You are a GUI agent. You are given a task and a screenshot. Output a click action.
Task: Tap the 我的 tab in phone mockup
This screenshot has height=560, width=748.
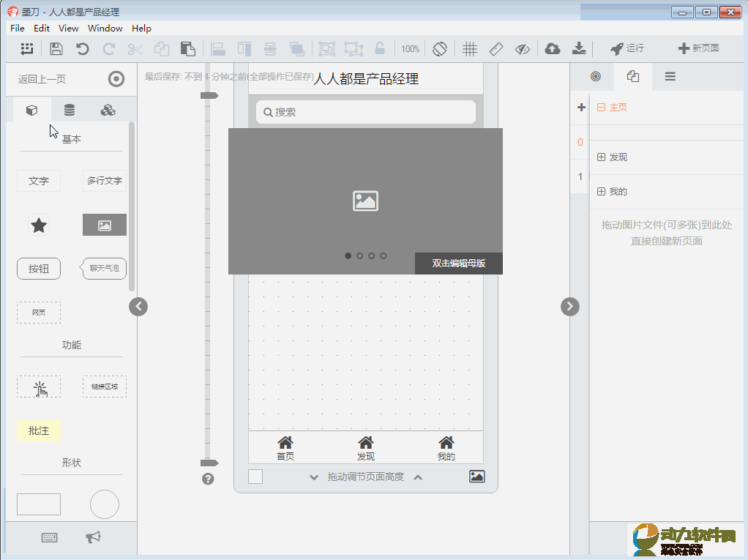click(x=446, y=449)
